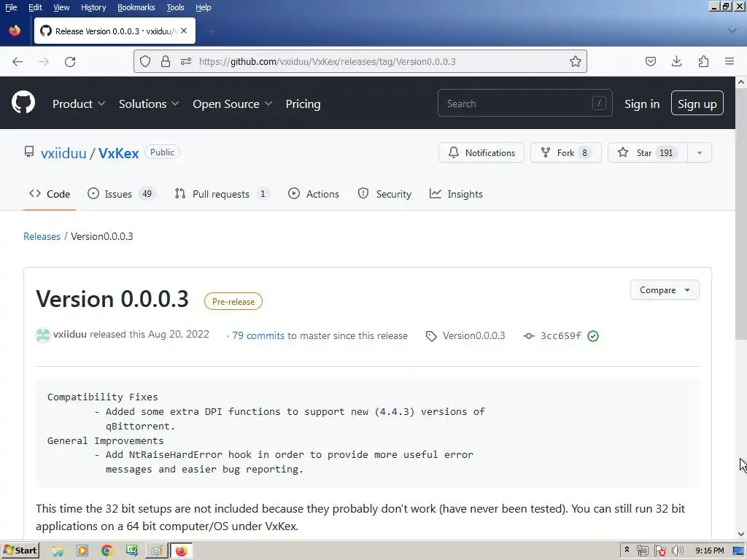Open a new tab with plus button

[x=212, y=31]
